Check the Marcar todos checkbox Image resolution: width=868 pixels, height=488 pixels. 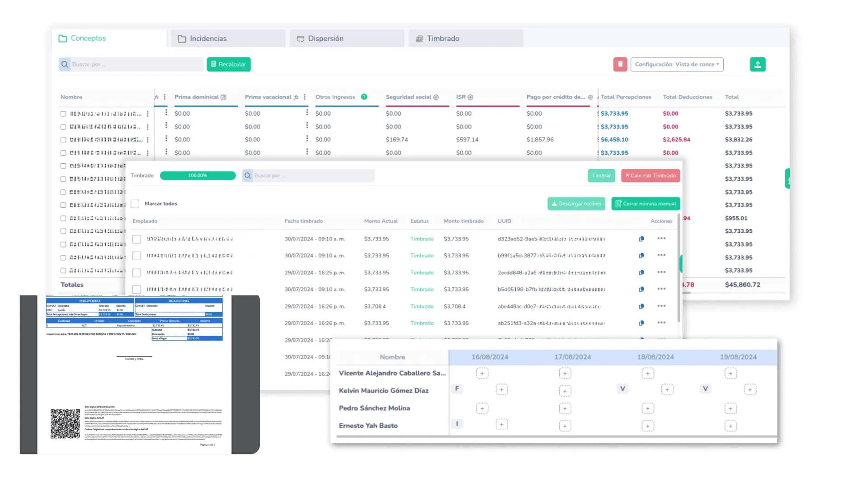[135, 204]
